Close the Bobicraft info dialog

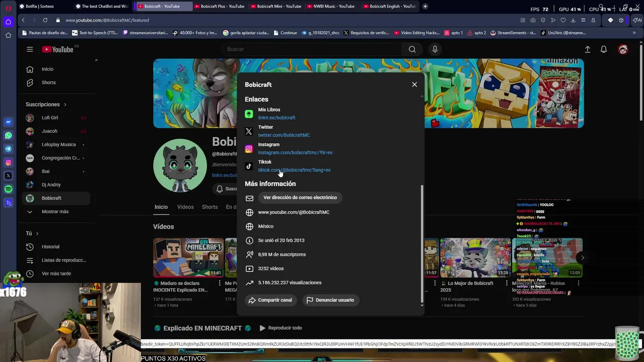point(415,84)
